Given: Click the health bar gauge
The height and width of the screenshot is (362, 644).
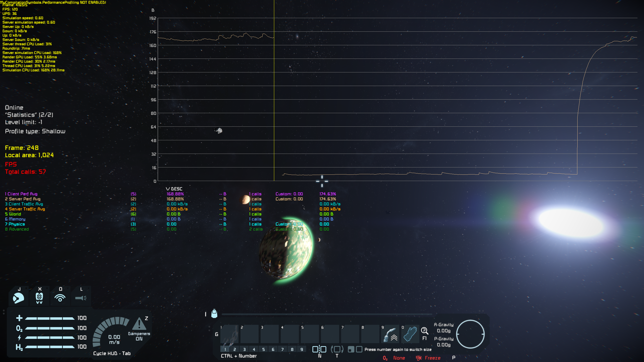Looking at the screenshot, I should click(x=50, y=318).
